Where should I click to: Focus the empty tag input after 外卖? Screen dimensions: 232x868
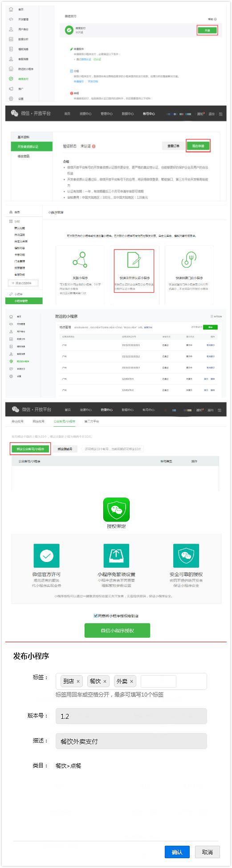158,681
